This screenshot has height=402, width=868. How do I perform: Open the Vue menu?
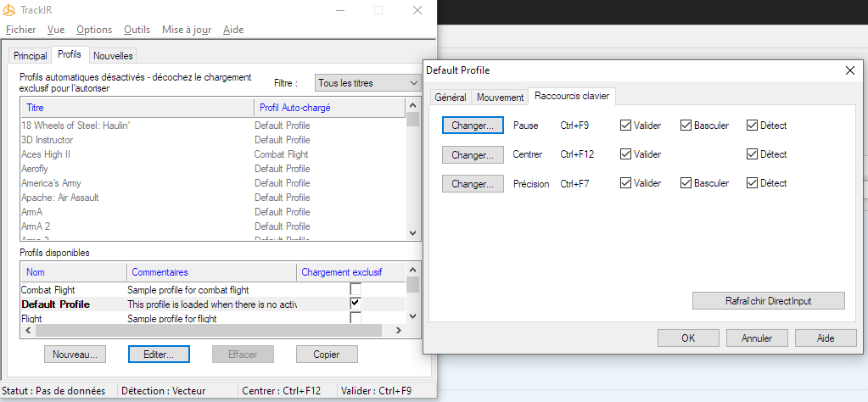coord(56,30)
